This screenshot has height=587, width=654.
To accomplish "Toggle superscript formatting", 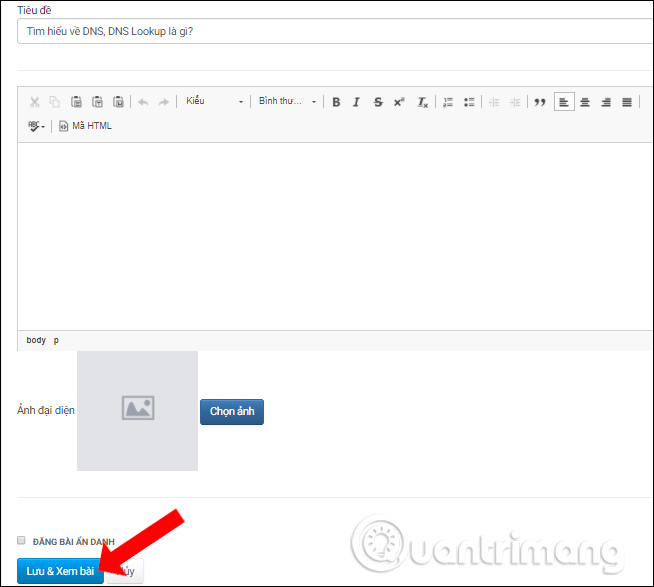I will [399, 102].
